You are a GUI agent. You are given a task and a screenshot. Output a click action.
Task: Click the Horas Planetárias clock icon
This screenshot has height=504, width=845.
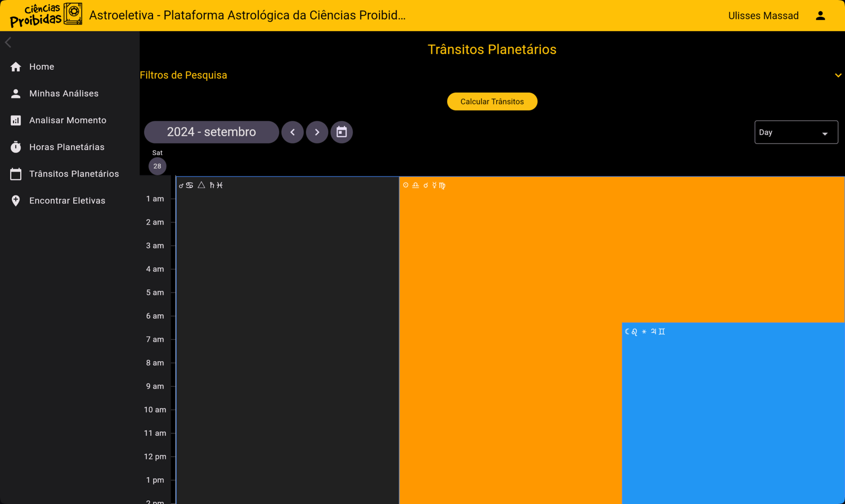[16, 147]
